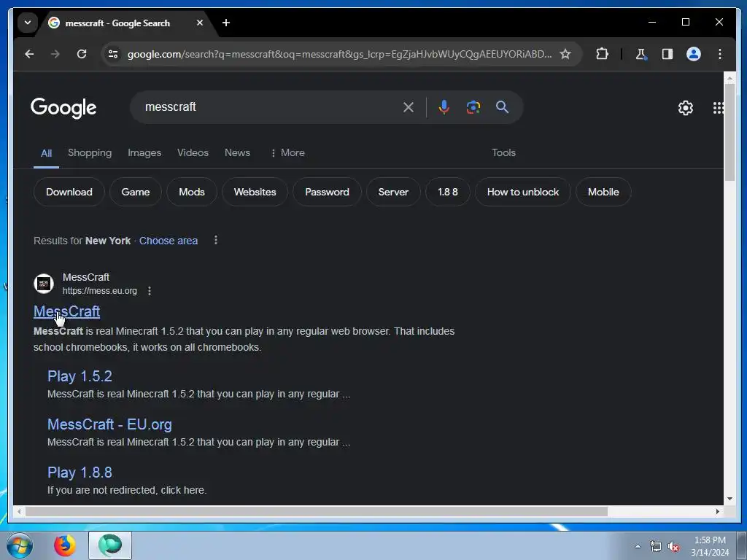The width and height of the screenshot is (747, 560).
Task: Switch to News results tab
Action: coord(237,153)
